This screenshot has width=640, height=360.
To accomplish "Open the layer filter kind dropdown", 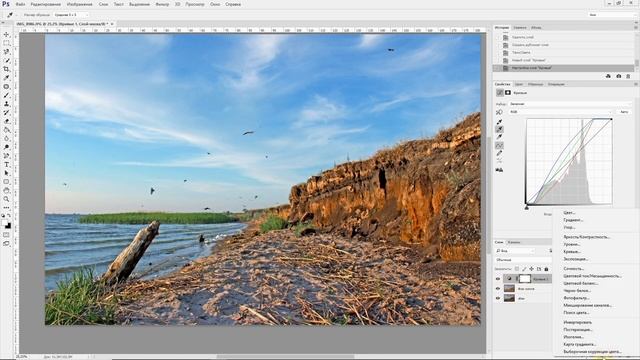I will coord(515,251).
